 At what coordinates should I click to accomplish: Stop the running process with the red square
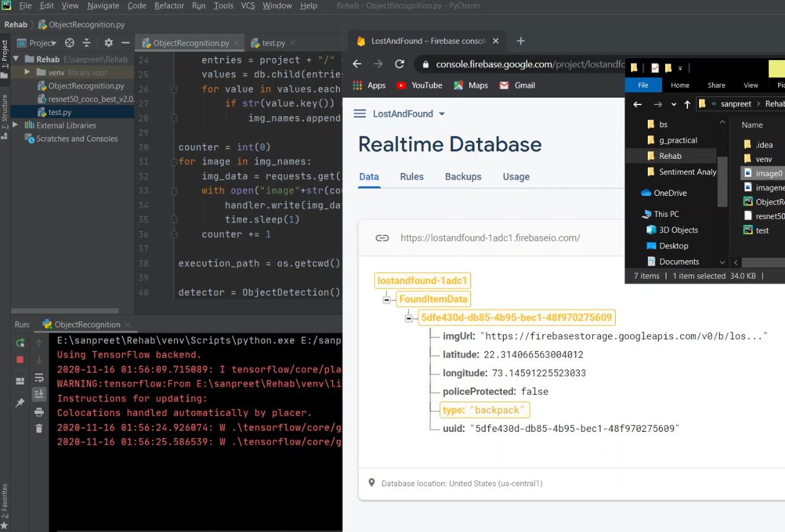pos(20,360)
